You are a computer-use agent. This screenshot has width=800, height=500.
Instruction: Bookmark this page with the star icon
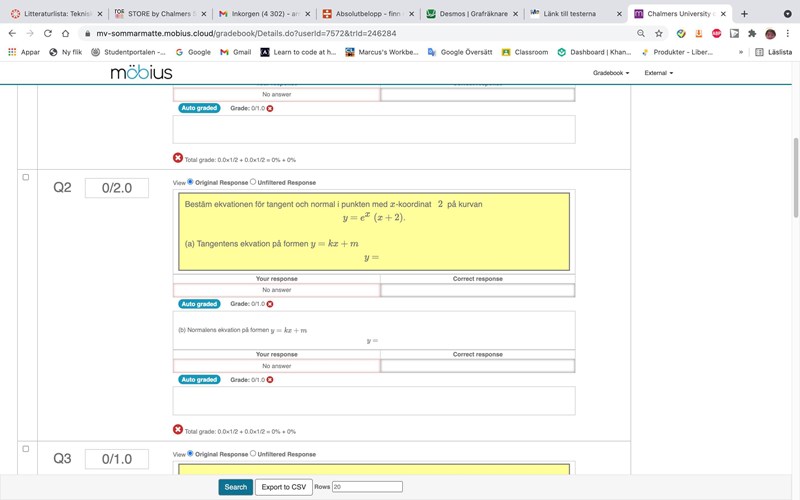tap(659, 33)
